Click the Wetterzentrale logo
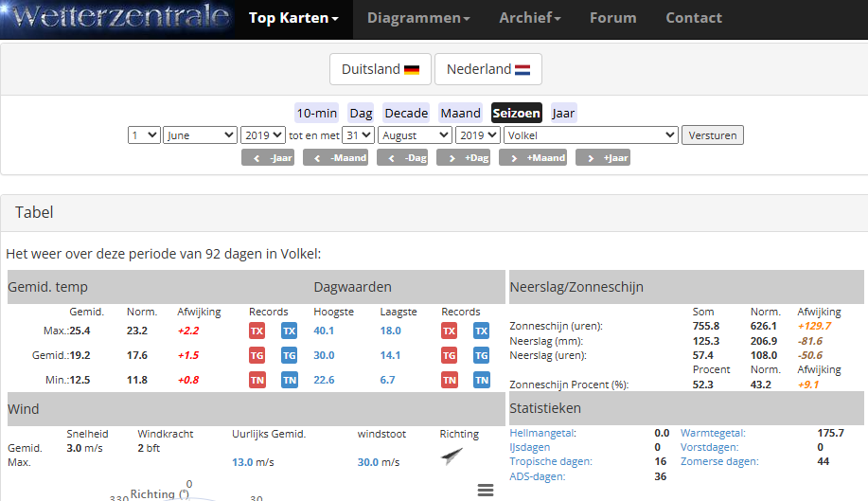 [x=118, y=19]
